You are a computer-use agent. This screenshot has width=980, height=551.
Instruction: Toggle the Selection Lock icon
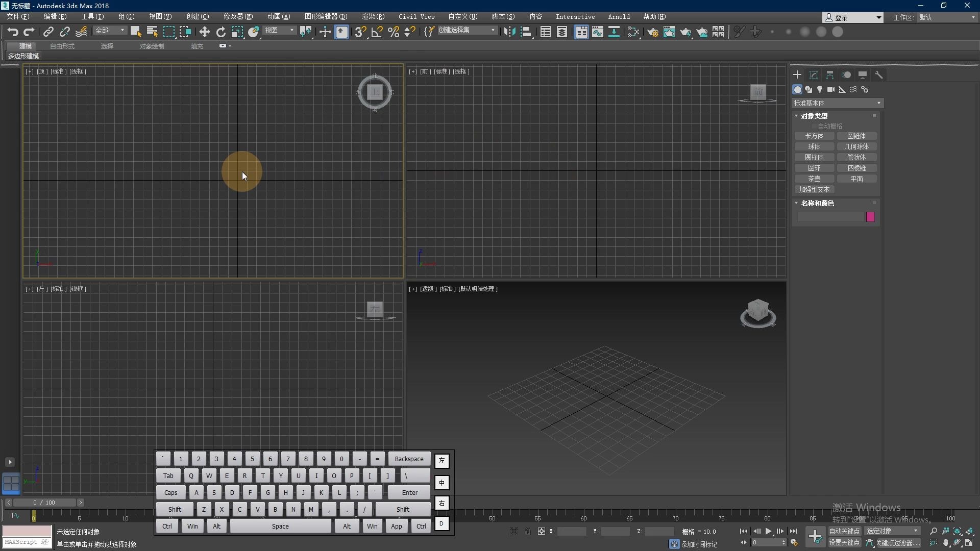tap(528, 531)
